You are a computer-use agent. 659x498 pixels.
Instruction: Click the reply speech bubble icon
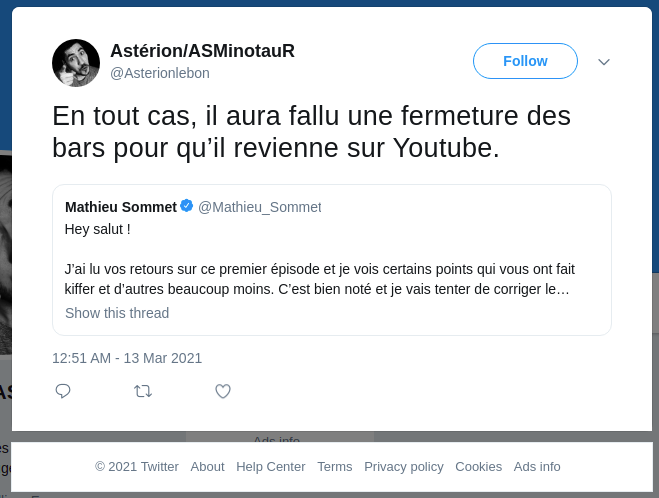click(63, 391)
